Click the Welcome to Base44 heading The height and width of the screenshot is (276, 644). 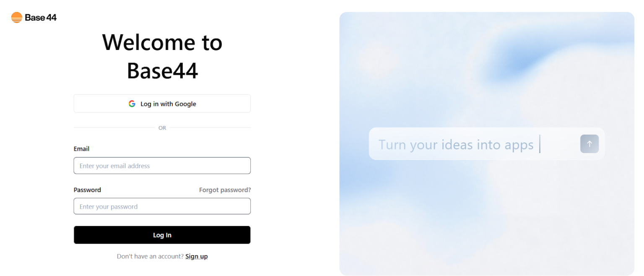coord(162,57)
